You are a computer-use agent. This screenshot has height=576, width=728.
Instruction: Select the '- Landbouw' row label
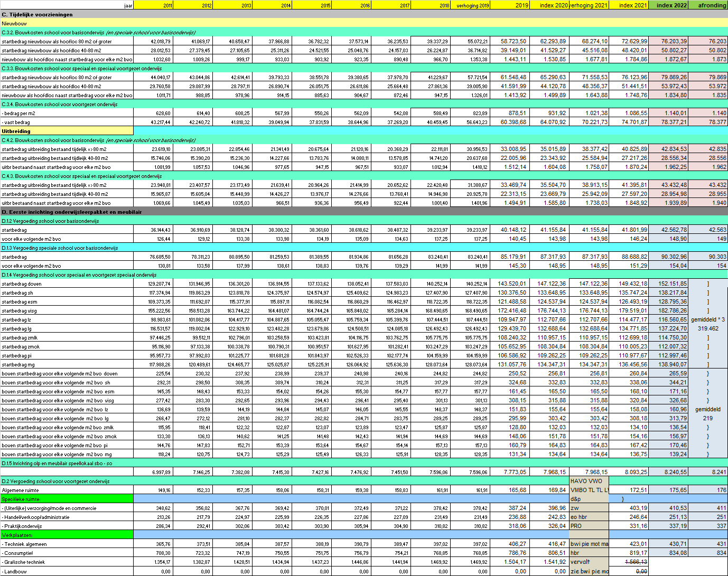point(67,571)
